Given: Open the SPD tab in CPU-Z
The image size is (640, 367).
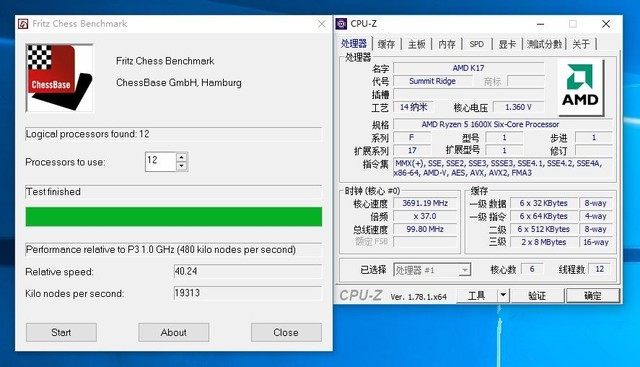Looking at the screenshot, I should [x=477, y=44].
